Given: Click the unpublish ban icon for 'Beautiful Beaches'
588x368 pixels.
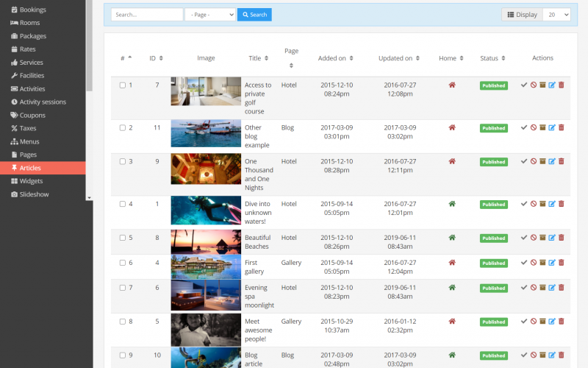Looking at the screenshot, I should (534, 238).
